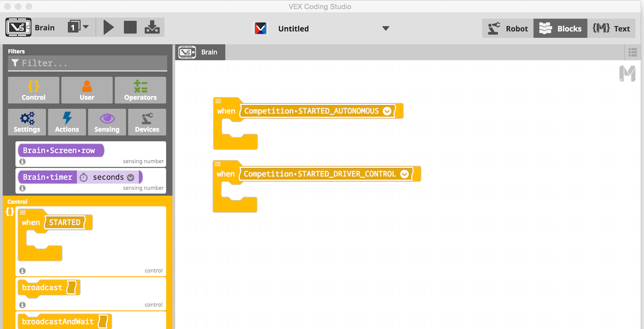Click "sensing number" under the Brain.Screen.row block
The width and height of the screenshot is (644, 329).
point(144,162)
